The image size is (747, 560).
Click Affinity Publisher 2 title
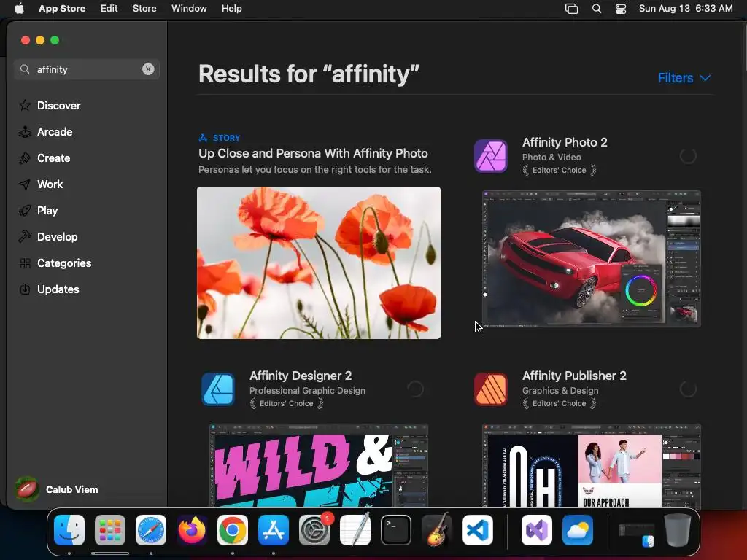click(574, 376)
